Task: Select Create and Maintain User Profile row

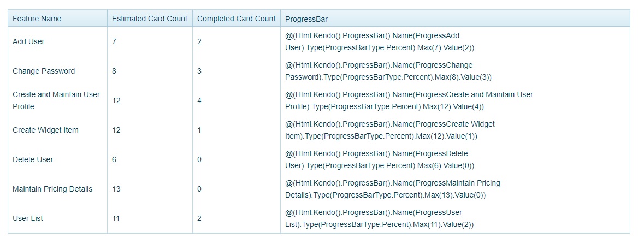Action: pyautogui.click(x=56, y=100)
